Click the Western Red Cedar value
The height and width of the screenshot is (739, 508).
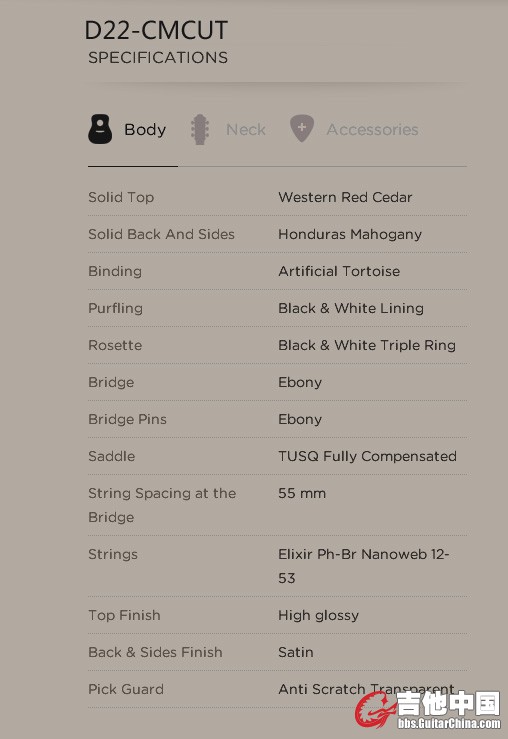point(345,197)
